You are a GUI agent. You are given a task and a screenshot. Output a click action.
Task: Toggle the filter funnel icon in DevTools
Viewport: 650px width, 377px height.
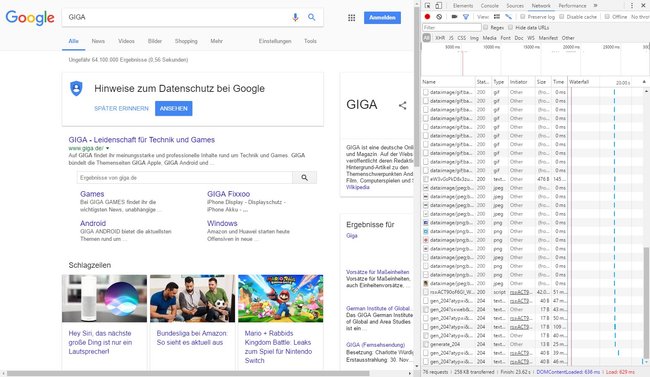tap(466, 17)
